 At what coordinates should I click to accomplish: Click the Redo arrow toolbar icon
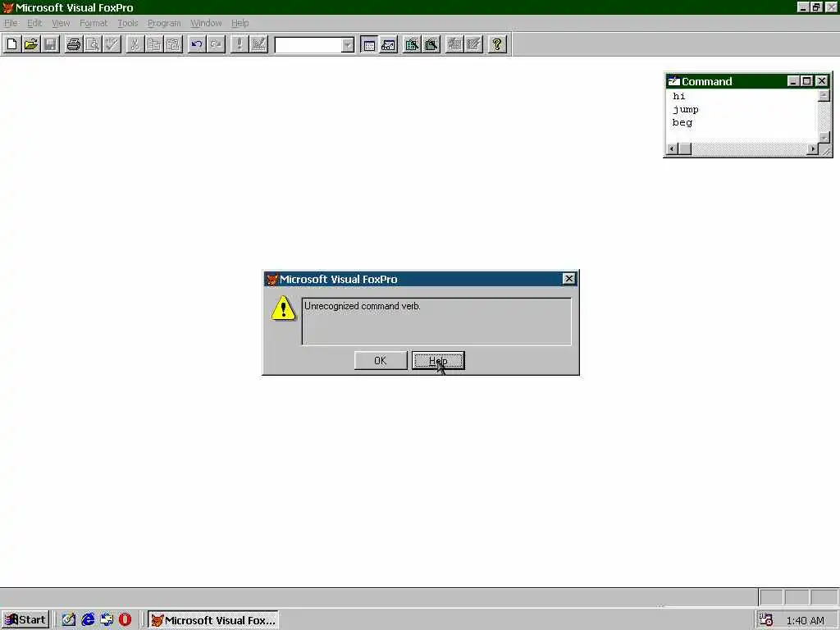pyautogui.click(x=216, y=44)
